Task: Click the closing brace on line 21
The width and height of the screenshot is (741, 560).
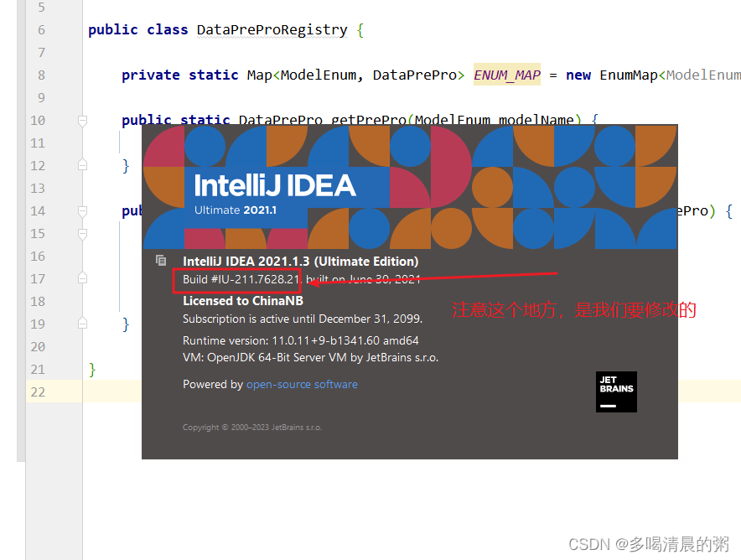Action: pyautogui.click(x=92, y=370)
